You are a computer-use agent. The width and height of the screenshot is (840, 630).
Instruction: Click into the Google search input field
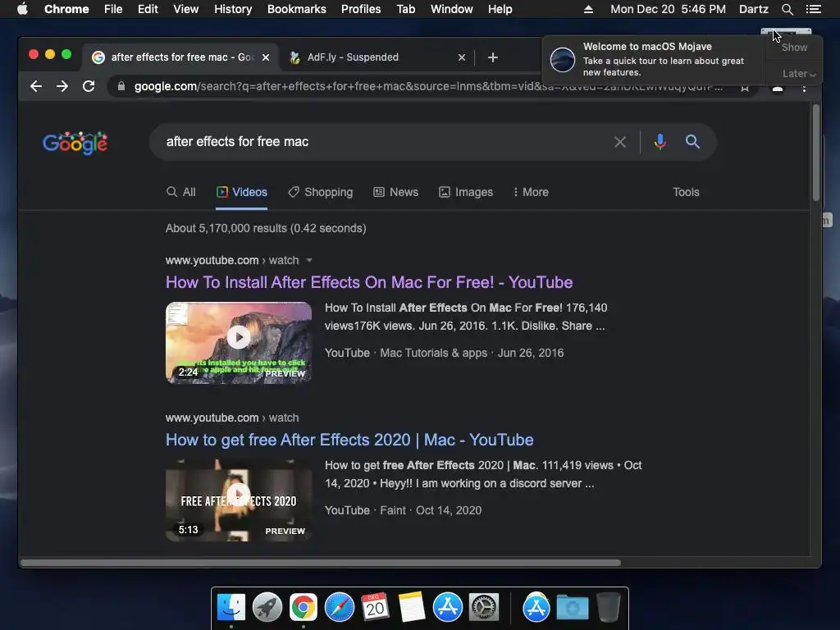pyautogui.click(x=386, y=142)
